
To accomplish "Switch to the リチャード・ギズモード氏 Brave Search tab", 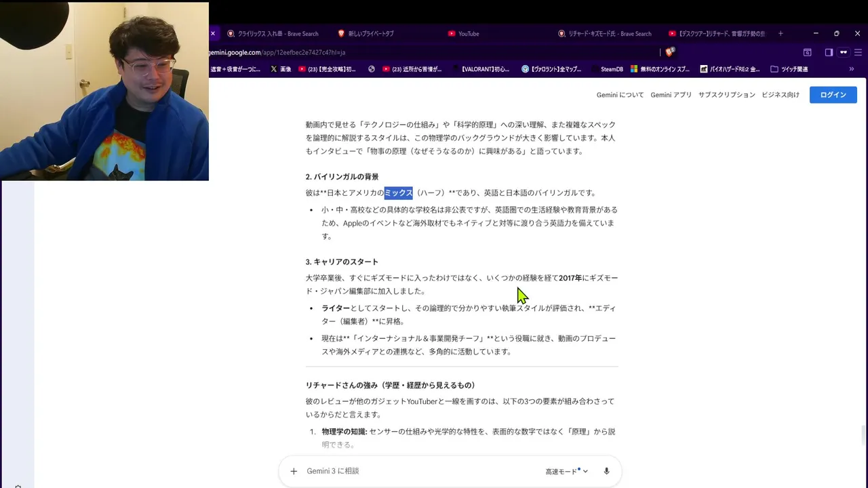I will coord(604,33).
